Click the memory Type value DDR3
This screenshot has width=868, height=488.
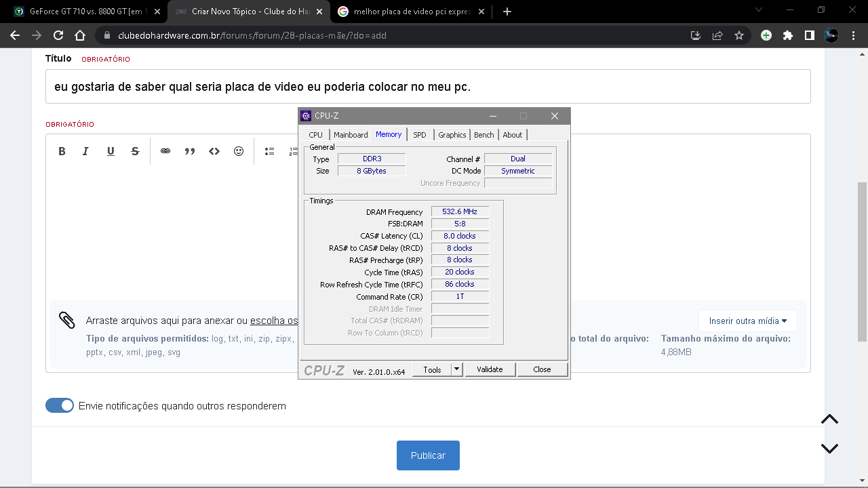[x=372, y=159]
